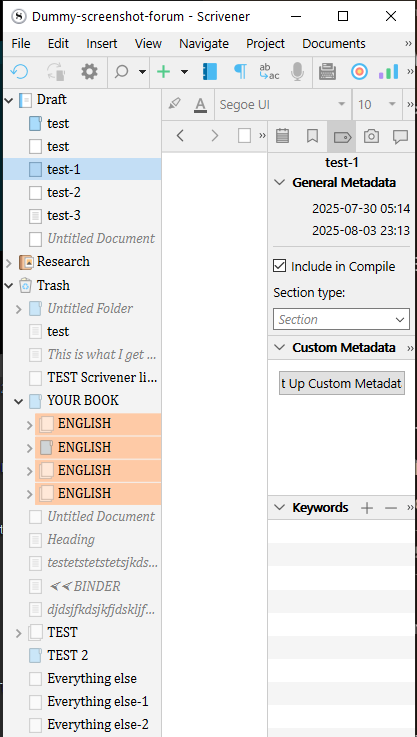The image size is (417, 737).
Task: Select test-1 in the binder
Action: (82, 169)
